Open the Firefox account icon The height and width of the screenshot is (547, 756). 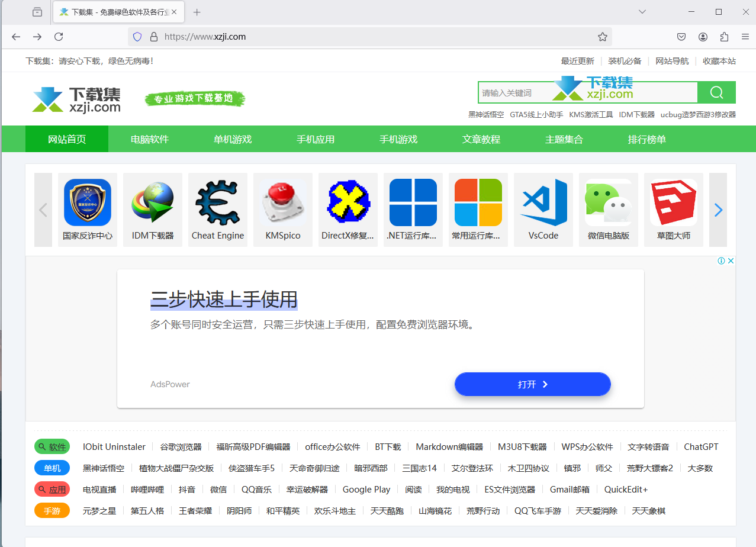703,37
